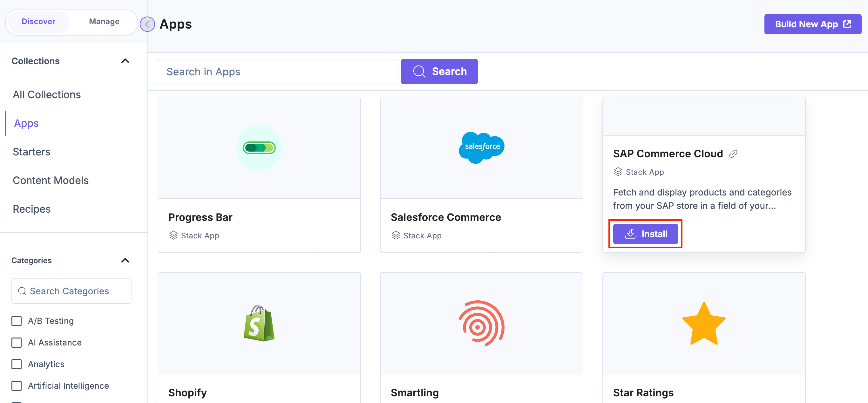Open the Recipes collection
Image resolution: width=868 pixels, height=403 pixels.
pos(32,209)
